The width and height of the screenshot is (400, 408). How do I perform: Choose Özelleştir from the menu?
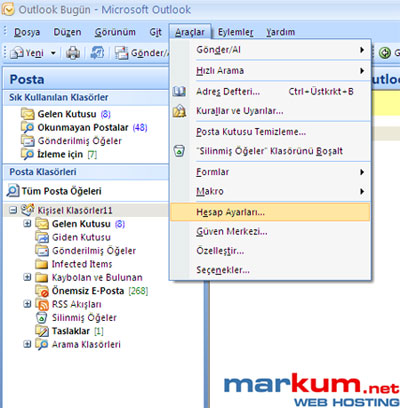(x=270, y=251)
